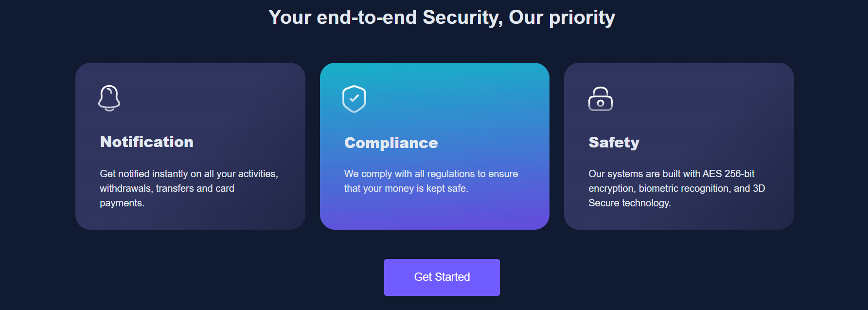The width and height of the screenshot is (868, 310).
Task: Click the Safety heading
Action: point(614,143)
